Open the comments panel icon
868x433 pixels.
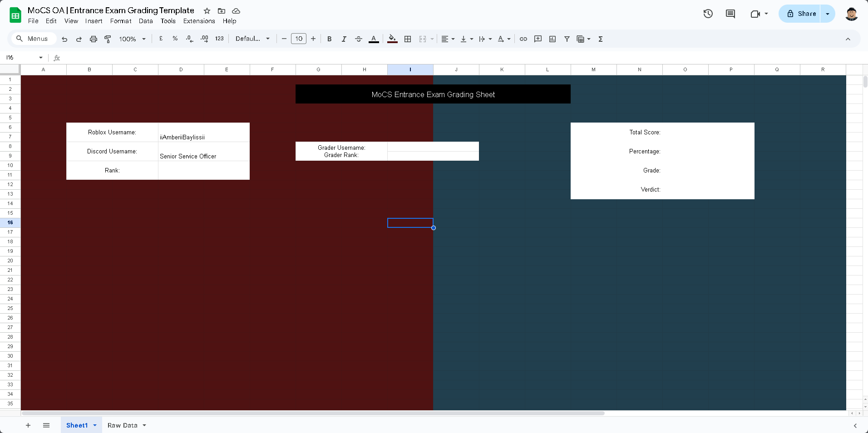click(x=730, y=14)
